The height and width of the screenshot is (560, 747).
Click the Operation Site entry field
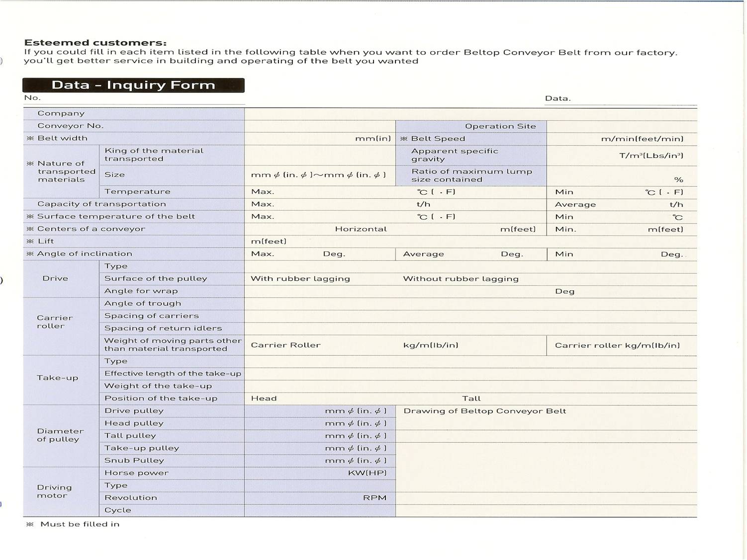pos(621,126)
